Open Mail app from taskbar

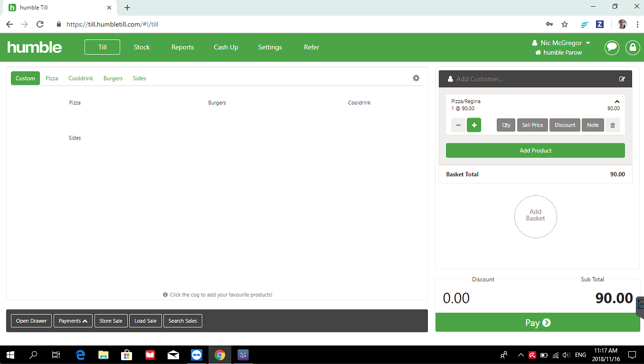click(x=173, y=355)
